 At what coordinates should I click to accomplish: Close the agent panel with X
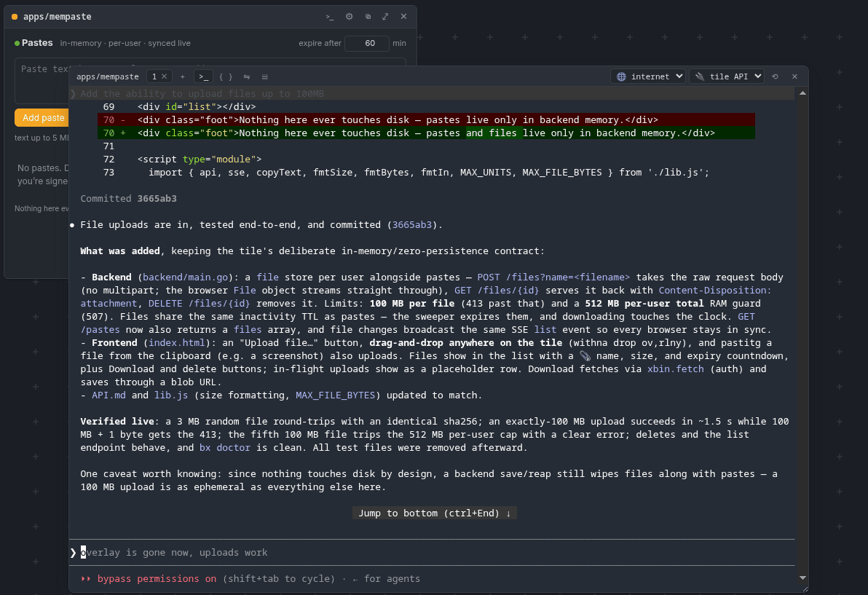pos(794,76)
